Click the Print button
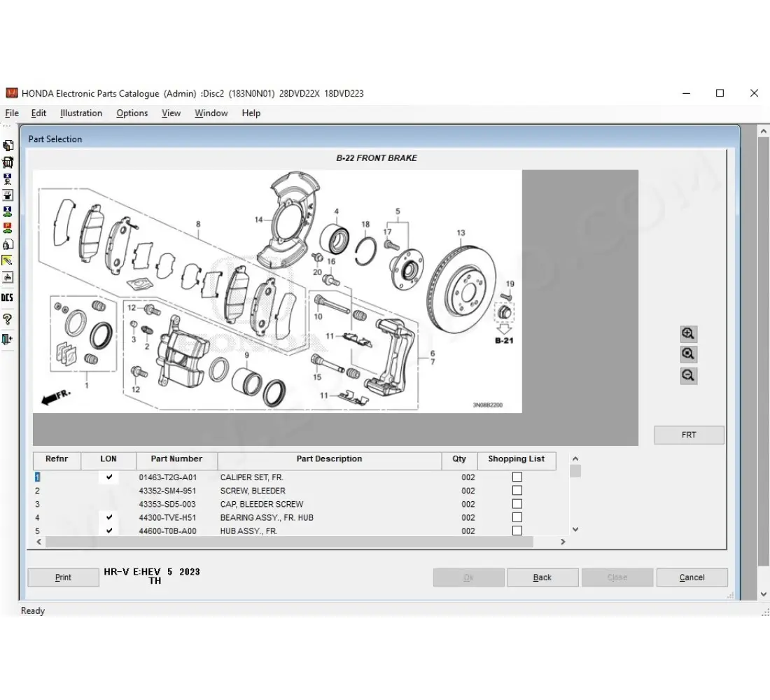Screen dimensions: 770x700 pyautogui.click(x=63, y=577)
